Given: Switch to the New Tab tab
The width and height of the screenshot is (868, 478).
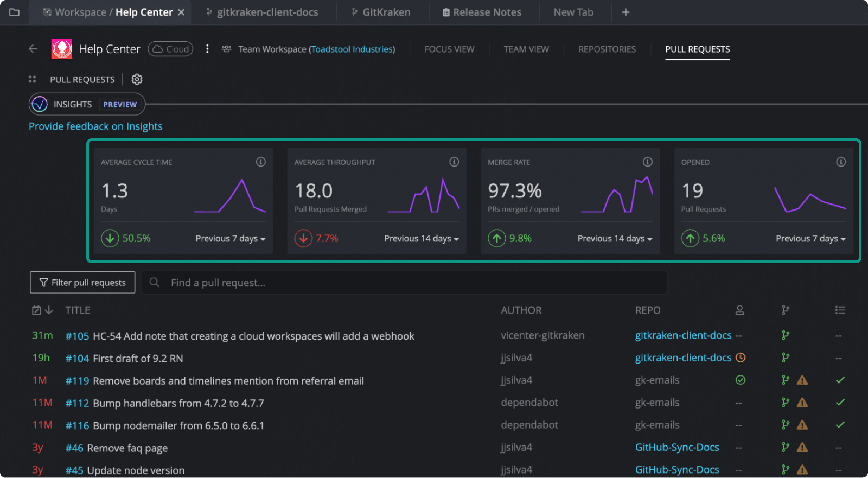Looking at the screenshot, I should coord(573,12).
